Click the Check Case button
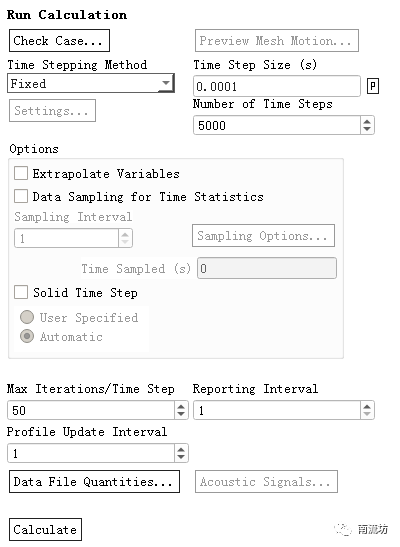Image resolution: width=400 pixels, height=547 pixels. (59, 41)
